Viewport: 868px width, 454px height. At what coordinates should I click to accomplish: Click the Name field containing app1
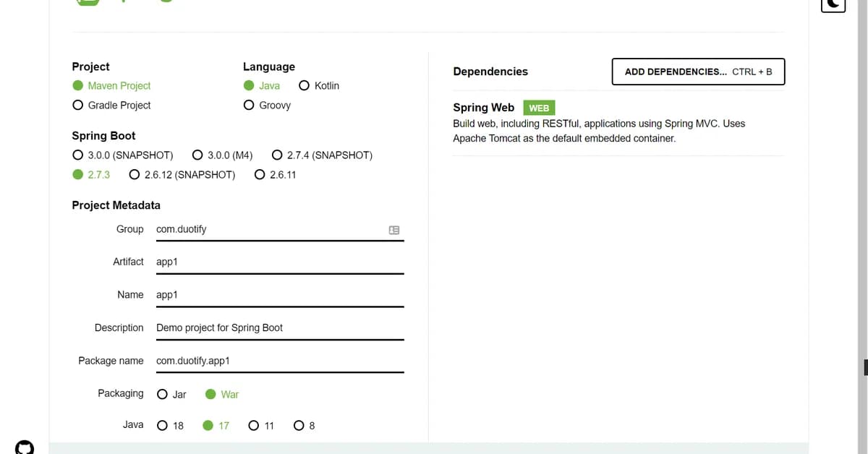279,294
